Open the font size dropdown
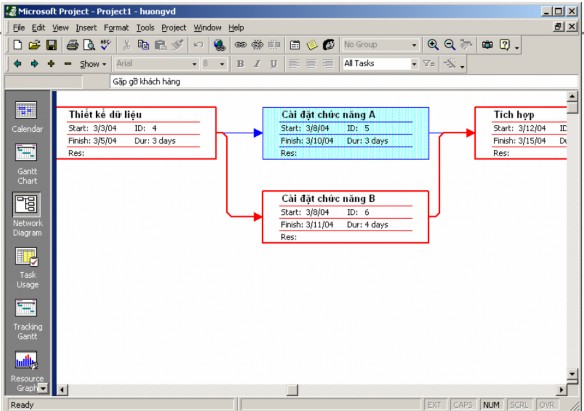 222,64
